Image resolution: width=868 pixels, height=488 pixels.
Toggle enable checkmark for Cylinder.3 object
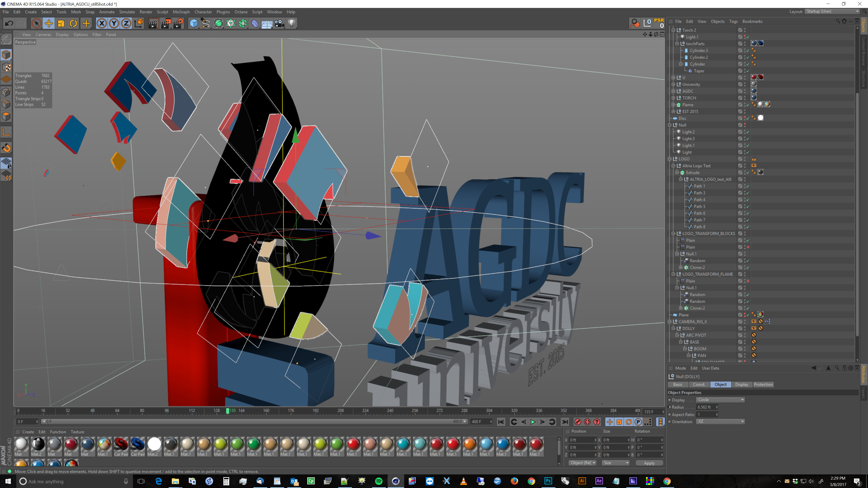coord(748,51)
